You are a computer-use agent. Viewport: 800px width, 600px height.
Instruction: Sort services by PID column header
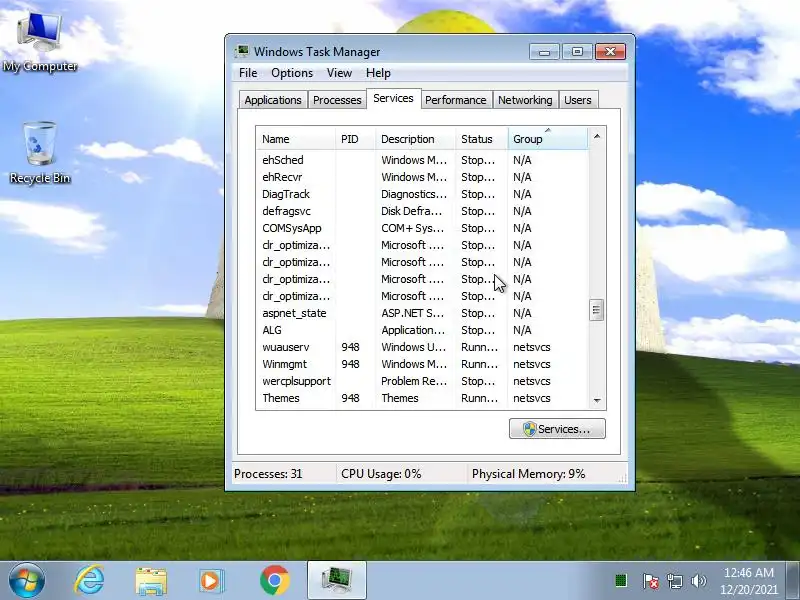[355, 139]
